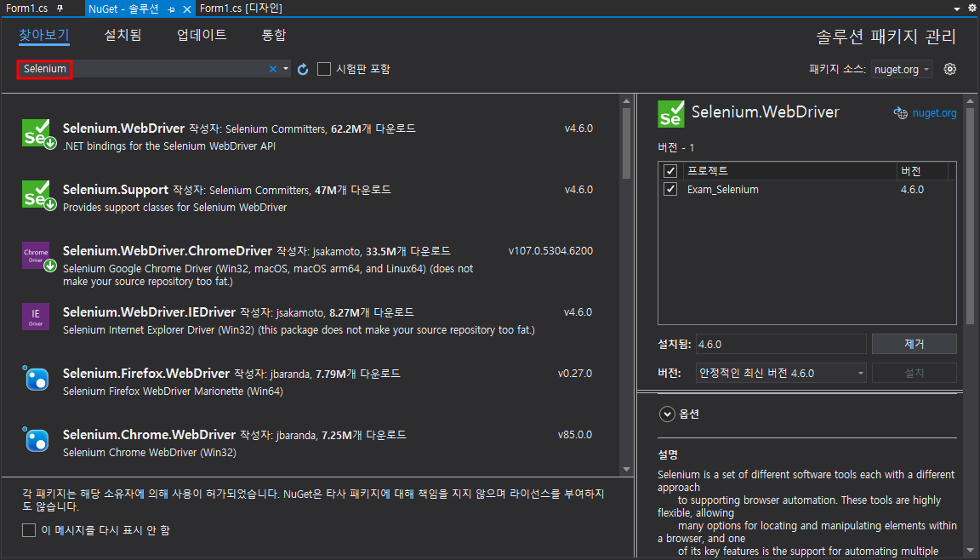Viewport: 980px width, 560px height.
Task: Toggle the 시험판 포함 prerelease checkbox
Action: coord(324,69)
